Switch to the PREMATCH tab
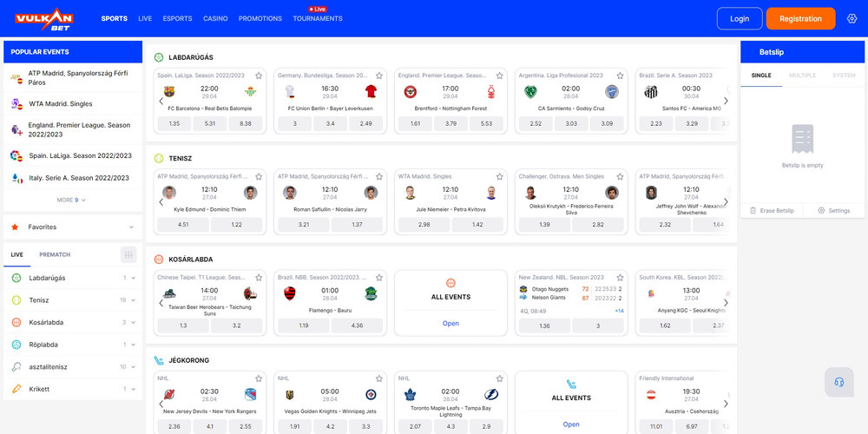Screen dimensions: 868x434 [55, 254]
